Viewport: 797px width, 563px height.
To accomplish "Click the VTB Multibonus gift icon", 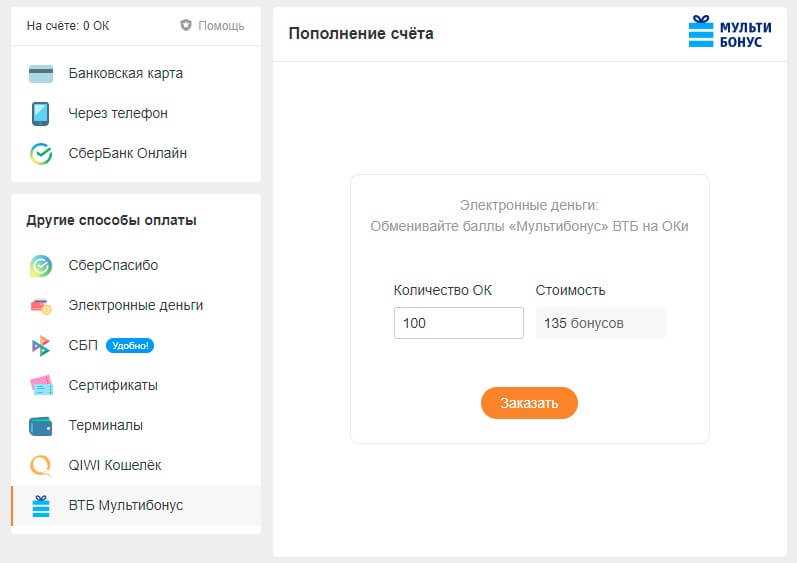I will coord(41,506).
